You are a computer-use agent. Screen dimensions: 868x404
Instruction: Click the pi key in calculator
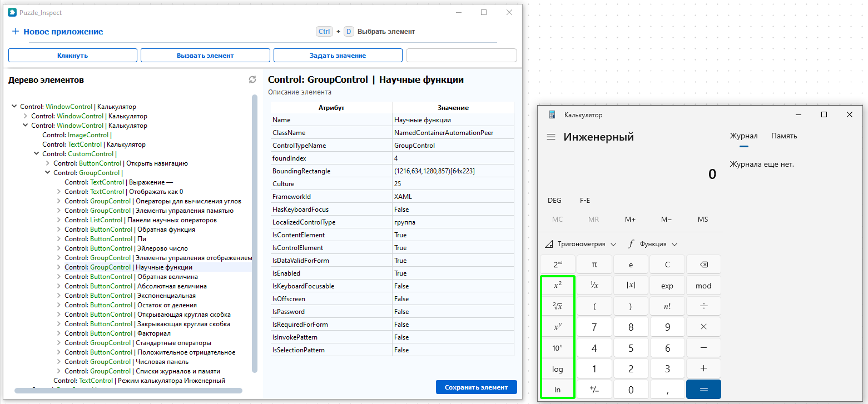point(594,265)
